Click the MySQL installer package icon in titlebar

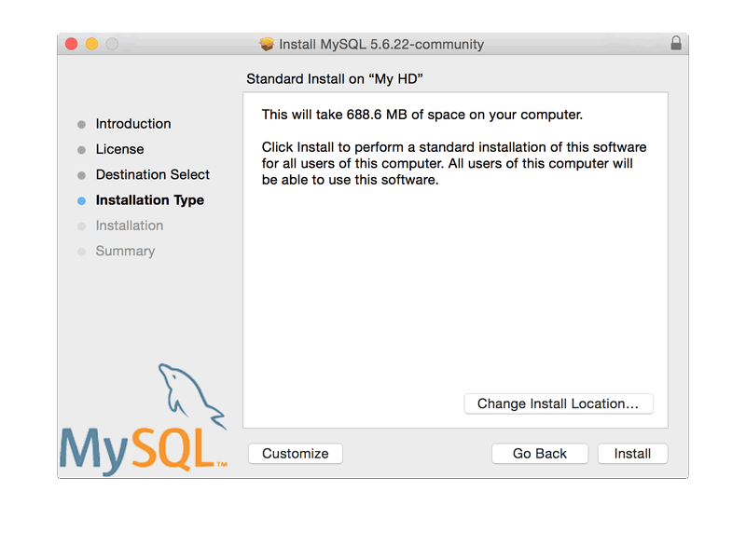coord(267,43)
